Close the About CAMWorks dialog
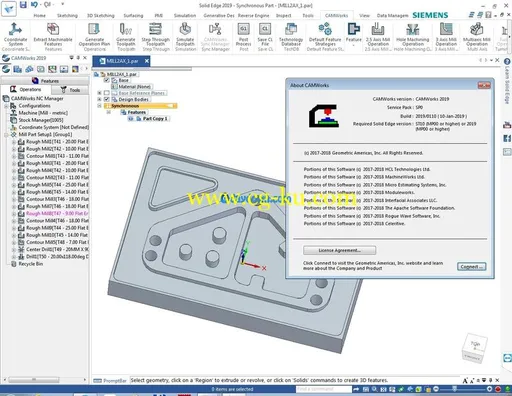This screenshot has width=512, height=396. pos(484,85)
